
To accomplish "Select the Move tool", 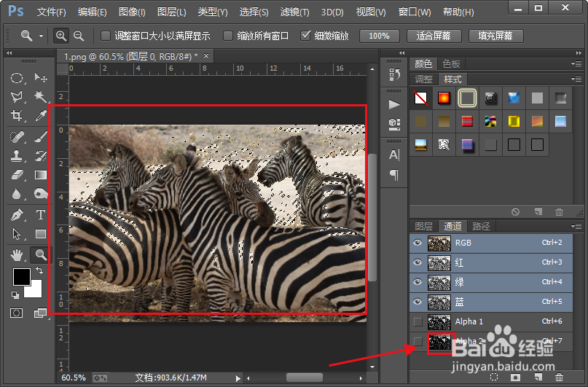I will [x=41, y=78].
